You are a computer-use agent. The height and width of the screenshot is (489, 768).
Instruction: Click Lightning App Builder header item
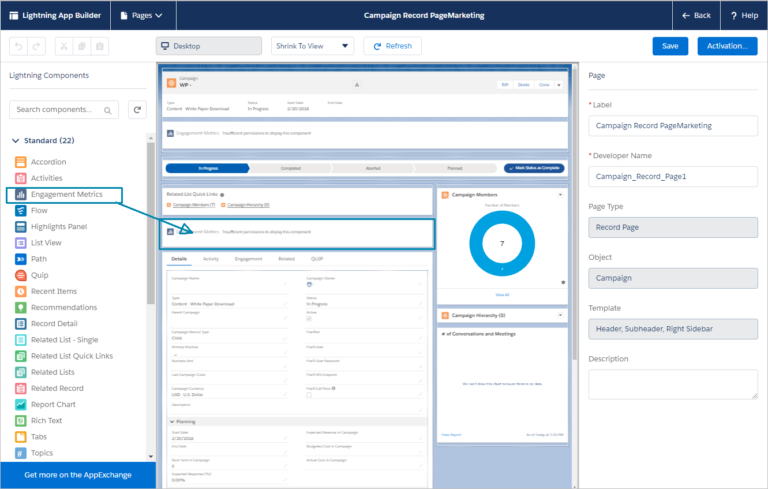click(x=55, y=16)
